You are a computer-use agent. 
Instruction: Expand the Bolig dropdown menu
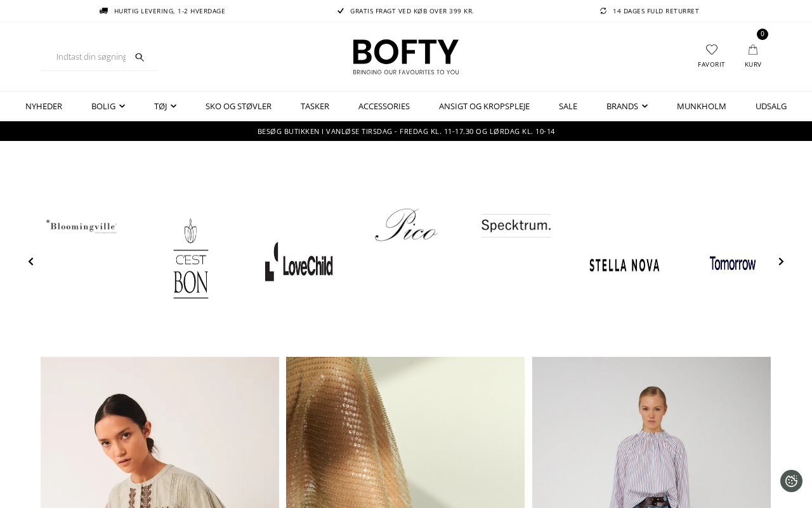click(x=108, y=106)
